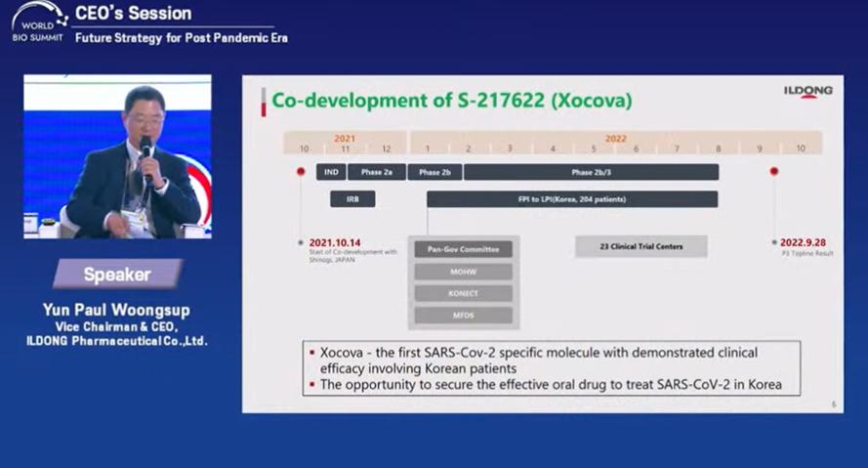Click the "Pan-Gov Committee" box
The height and width of the screenshot is (468, 868).
pyautogui.click(x=464, y=249)
